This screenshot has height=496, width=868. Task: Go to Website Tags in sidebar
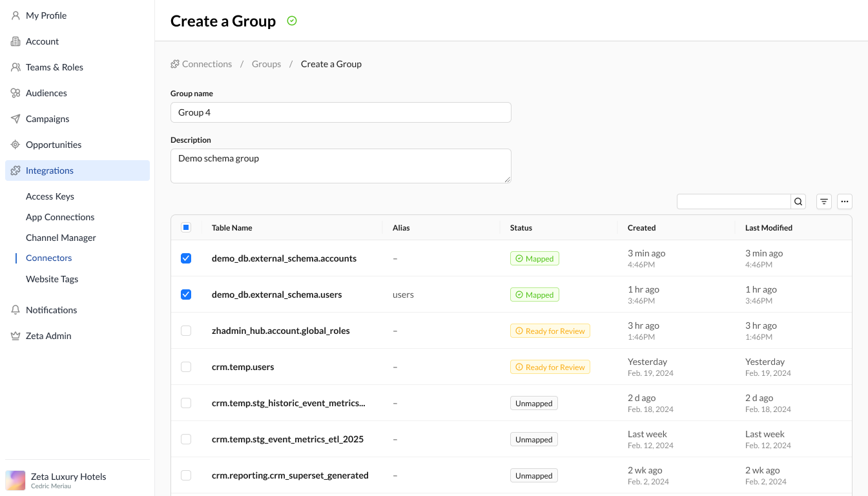coord(52,279)
